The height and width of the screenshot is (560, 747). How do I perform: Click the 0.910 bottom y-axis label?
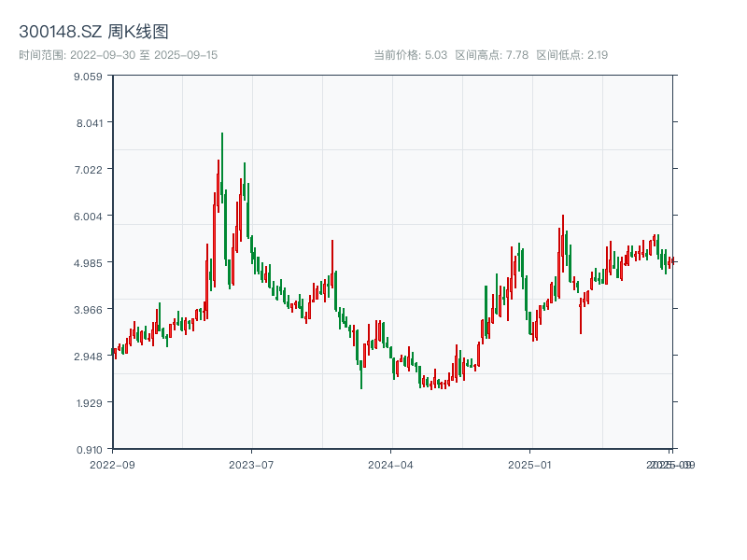(90, 449)
